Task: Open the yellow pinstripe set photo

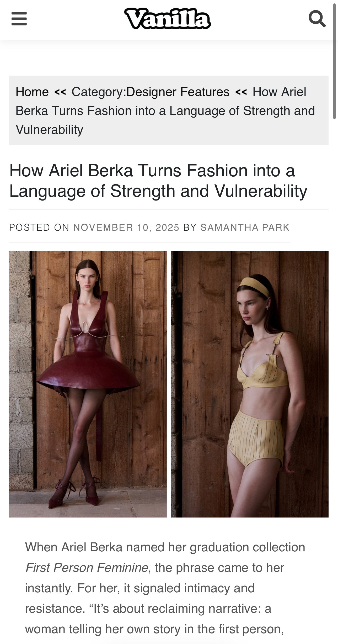Action: [x=250, y=384]
